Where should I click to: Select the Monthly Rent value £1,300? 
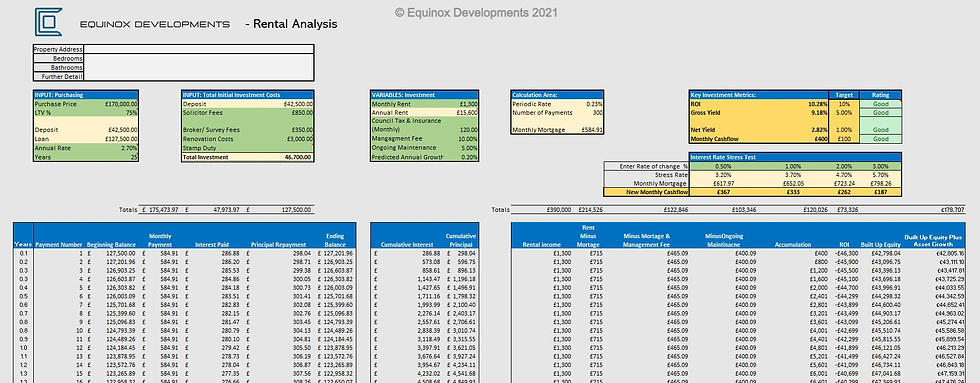[x=469, y=104]
